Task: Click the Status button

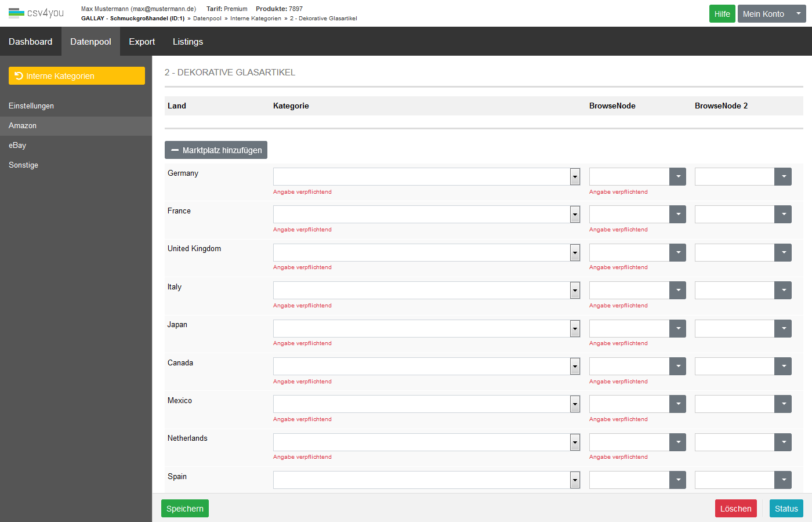Action: coord(786,509)
